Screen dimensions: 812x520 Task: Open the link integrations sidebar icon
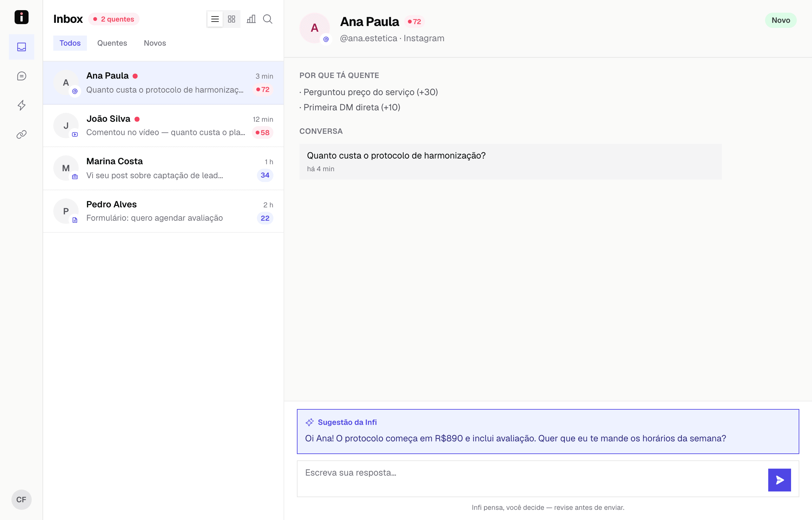coord(21,134)
